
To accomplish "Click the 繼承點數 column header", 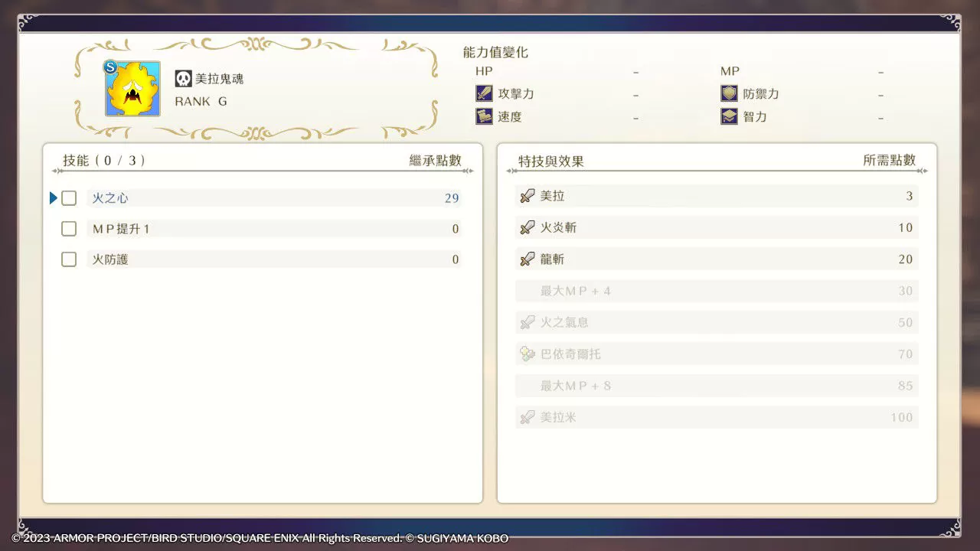I will 436,160.
